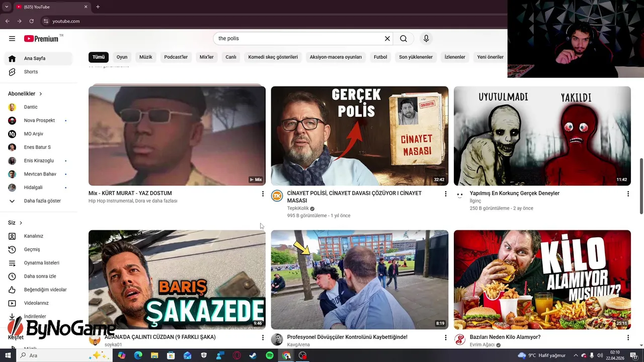This screenshot has width=644, height=362.
Task: Select the Canlı filter chip
Action: (231, 57)
